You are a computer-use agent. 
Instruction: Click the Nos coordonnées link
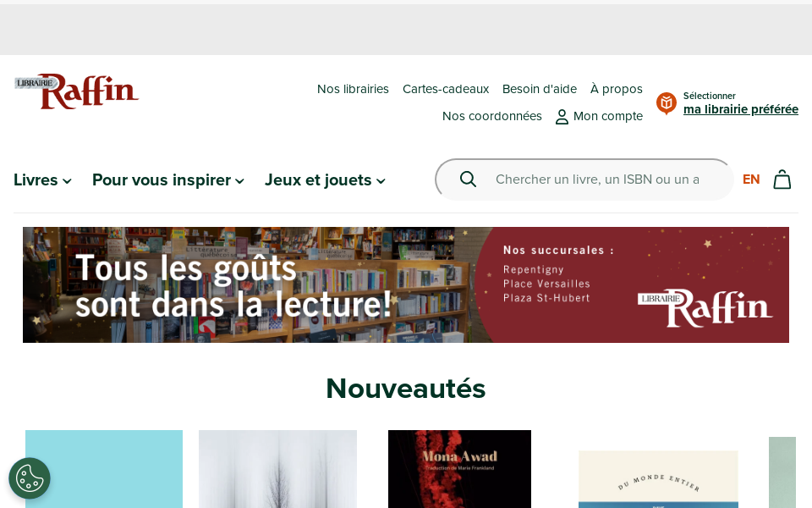492,116
